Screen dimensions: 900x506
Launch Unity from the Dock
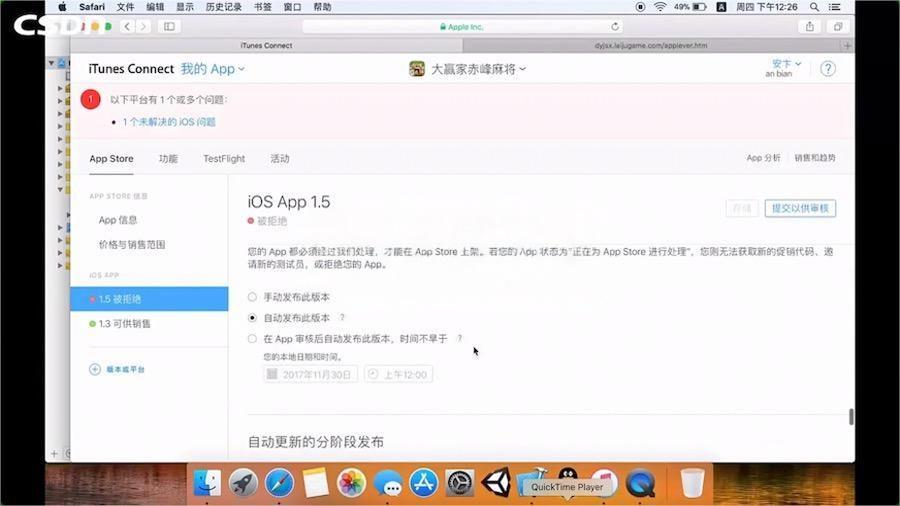[496, 482]
